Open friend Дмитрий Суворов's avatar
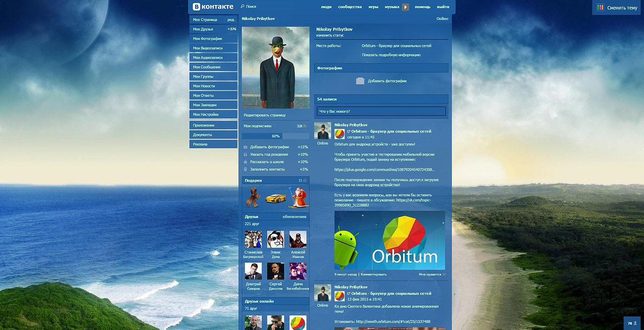 tap(253, 271)
